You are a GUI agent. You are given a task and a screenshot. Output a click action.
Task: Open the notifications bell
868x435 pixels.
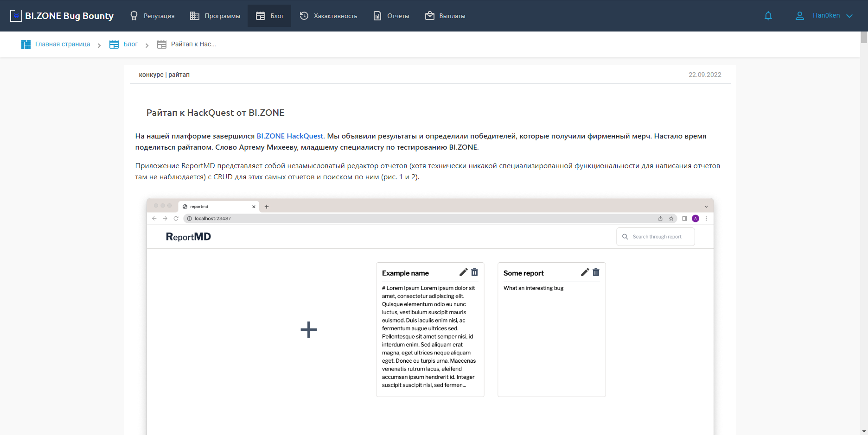[768, 16]
